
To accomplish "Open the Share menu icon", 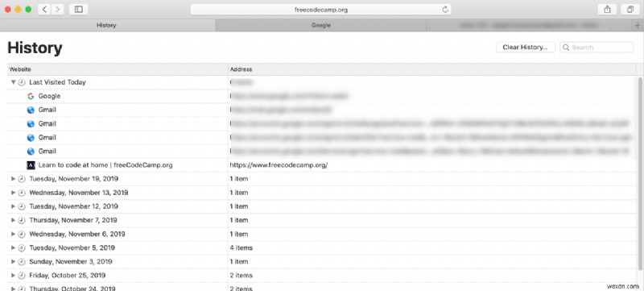I will tap(608, 10).
